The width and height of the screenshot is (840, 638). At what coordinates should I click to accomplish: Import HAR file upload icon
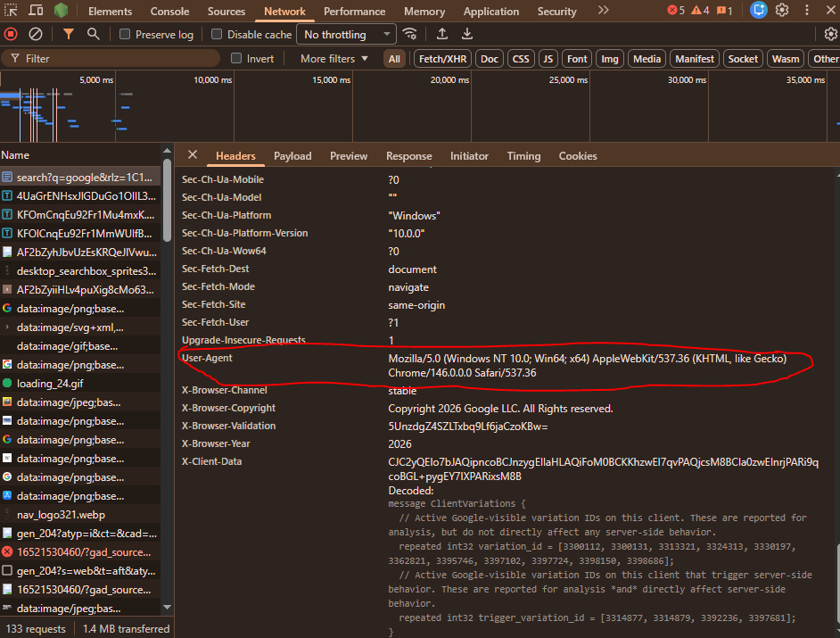point(442,34)
